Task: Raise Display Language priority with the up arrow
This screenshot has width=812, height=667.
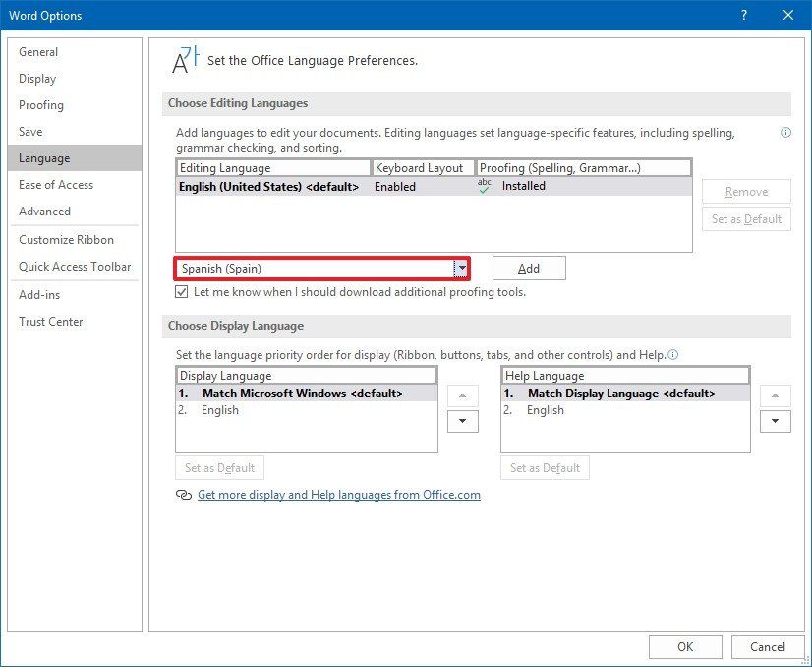Action: click(462, 395)
